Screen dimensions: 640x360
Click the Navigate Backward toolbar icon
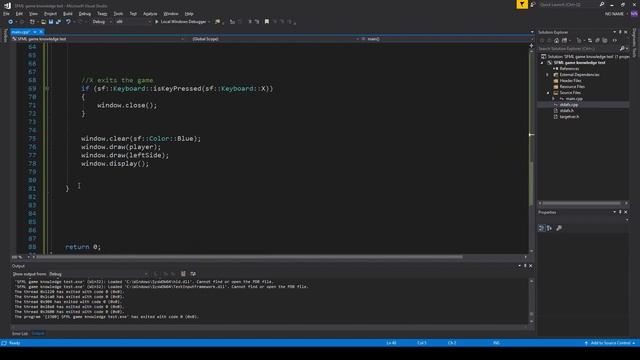tap(11, 22)
